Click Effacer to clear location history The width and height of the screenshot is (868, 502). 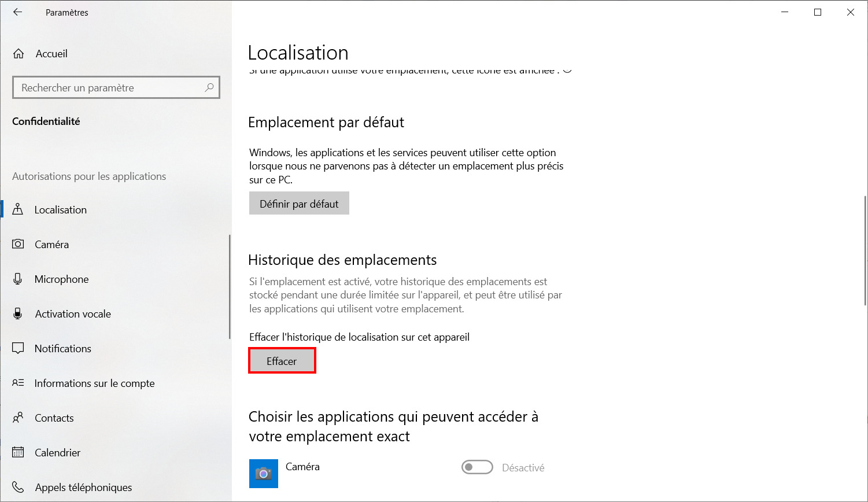pyautogui.click(x=282, y=361)
